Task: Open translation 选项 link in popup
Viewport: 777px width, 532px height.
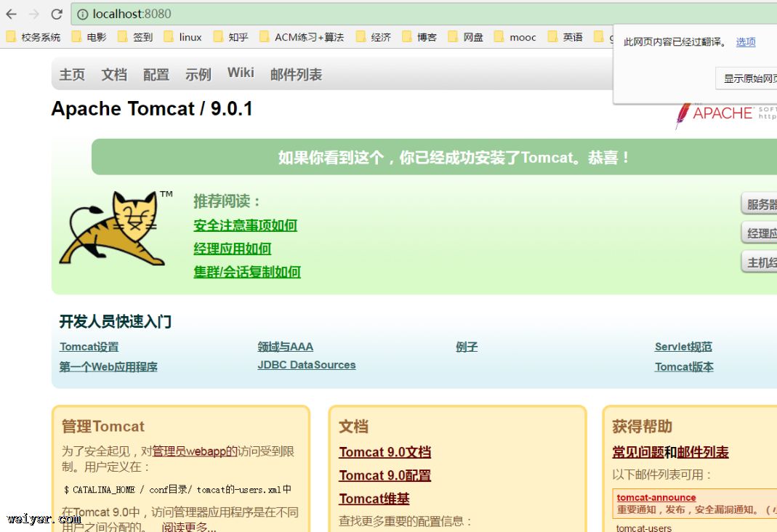Action: pyautogui.click(x=745, y=41)
